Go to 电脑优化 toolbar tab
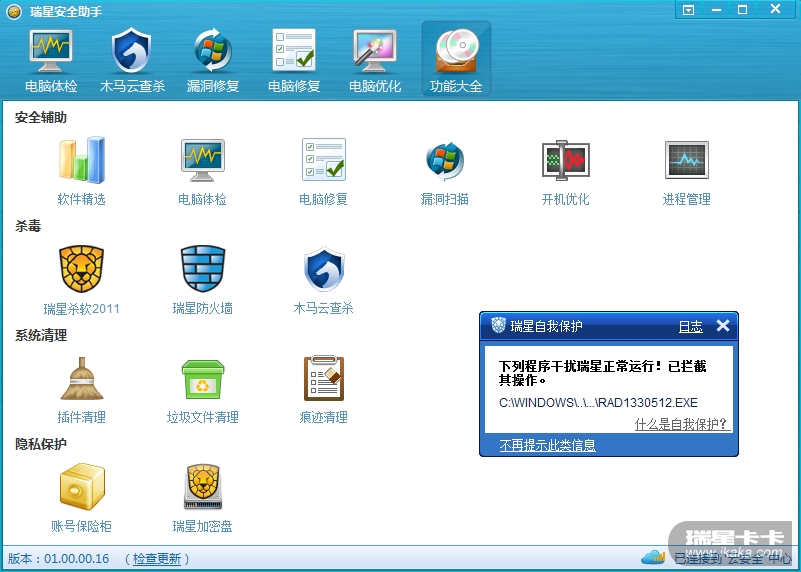Screen dimensions: 801x572 pyautogui.click(x=375, y=60)
